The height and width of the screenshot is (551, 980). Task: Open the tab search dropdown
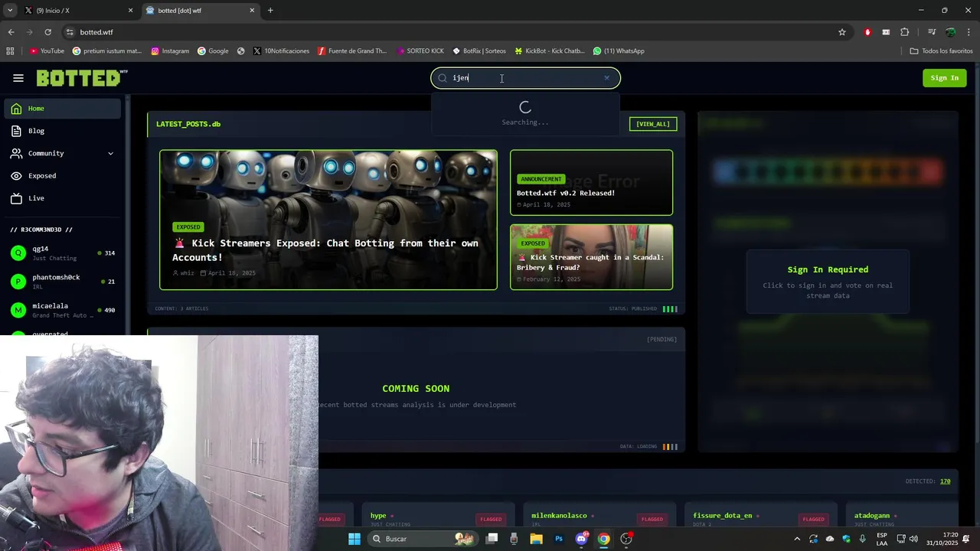[10, 11]
